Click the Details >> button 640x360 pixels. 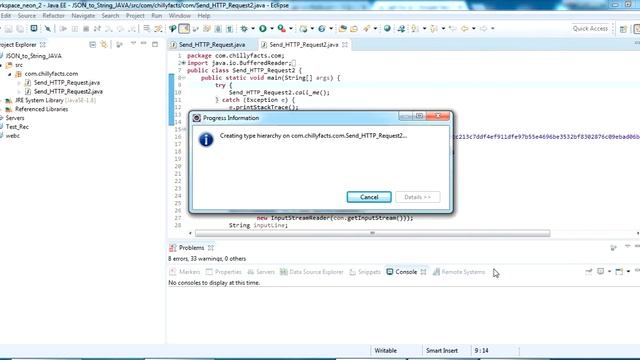click(418, 197)
